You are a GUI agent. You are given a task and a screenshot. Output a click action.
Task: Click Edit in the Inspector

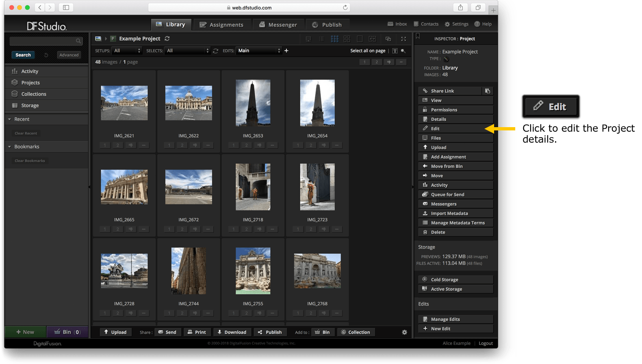[455, 128]
